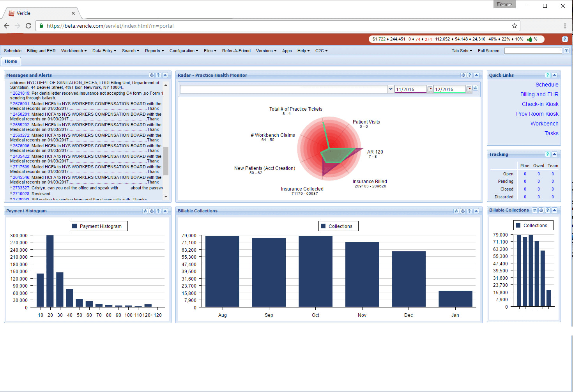Viewport: 573px width, 392px height.
Task: Switch to Full Screen mode
Action: [x=488, y=51]
